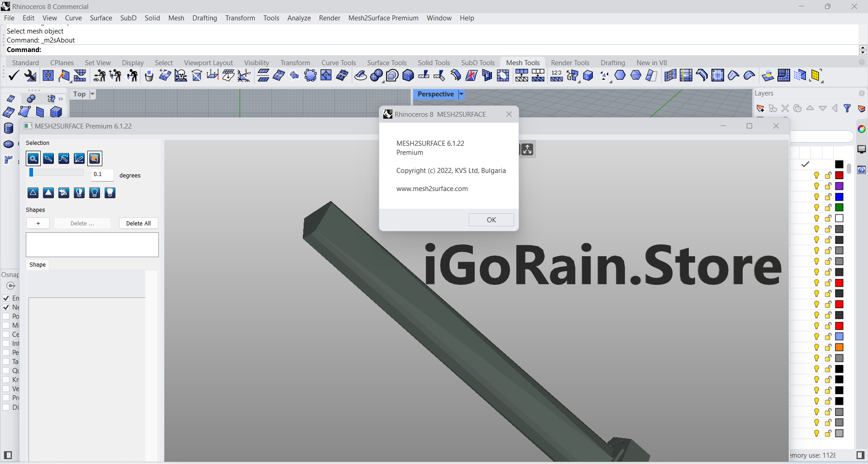Viewport: 868px width, 464px height.
Task: Open the Top viewport title dropdown
Action: pos(92,94)
